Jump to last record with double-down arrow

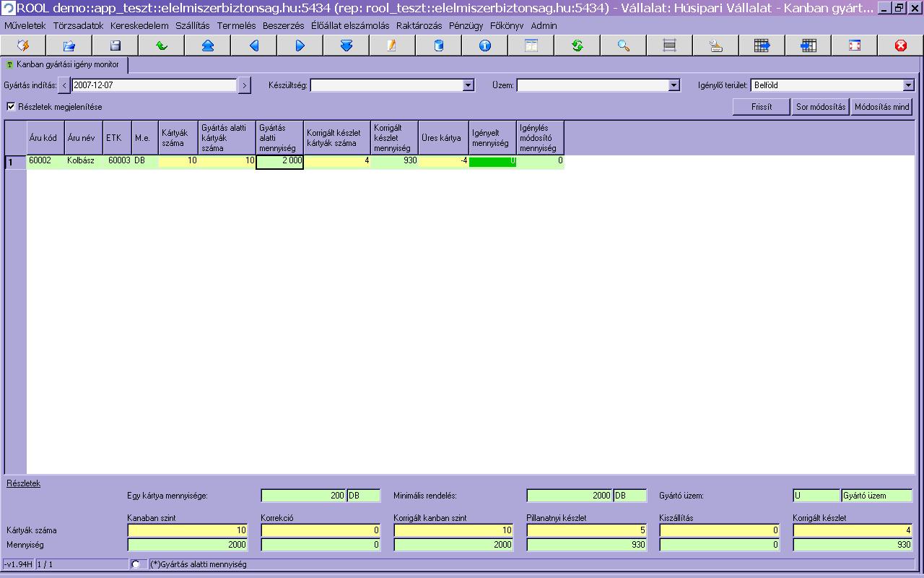pos(346,46)
